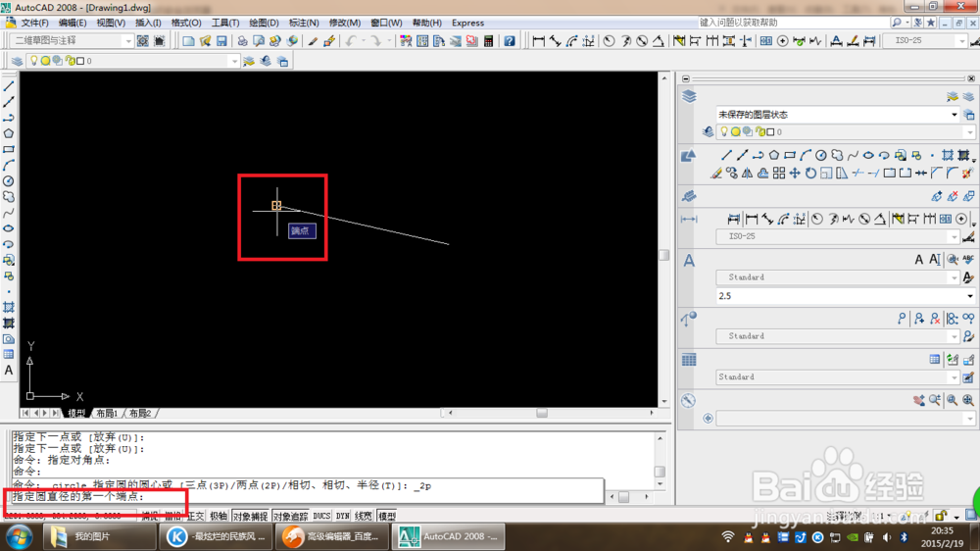Select the Ellipse tool in left toolbar

9,228
